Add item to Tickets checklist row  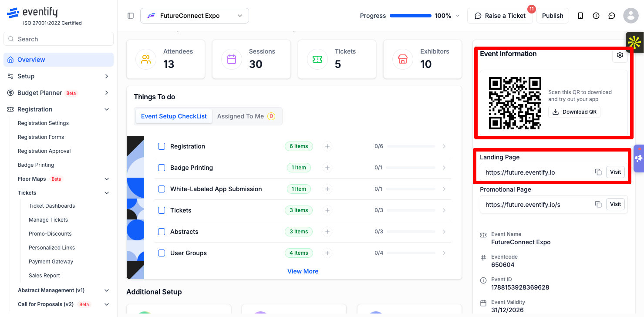coord(327,210)
